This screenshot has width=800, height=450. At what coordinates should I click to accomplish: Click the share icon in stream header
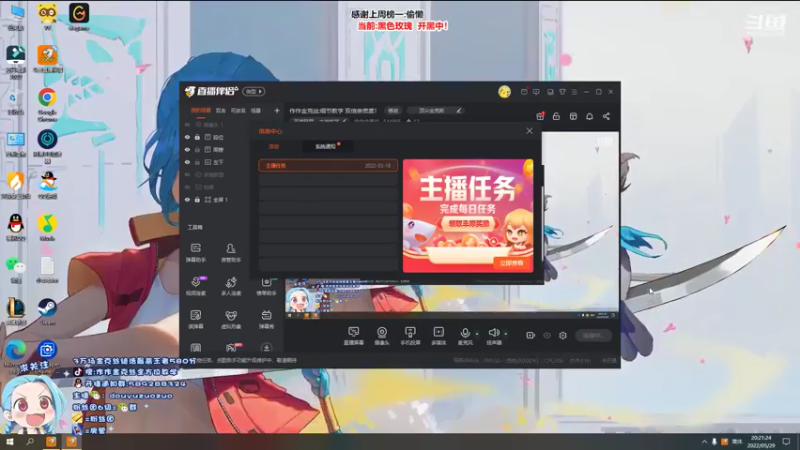tap(606, 116)
